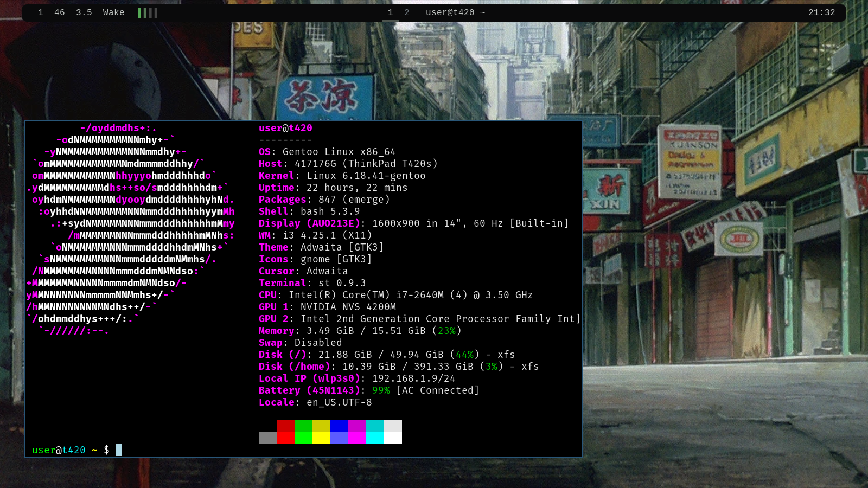Pick the dark yellow color block

(x=321, y=426)
